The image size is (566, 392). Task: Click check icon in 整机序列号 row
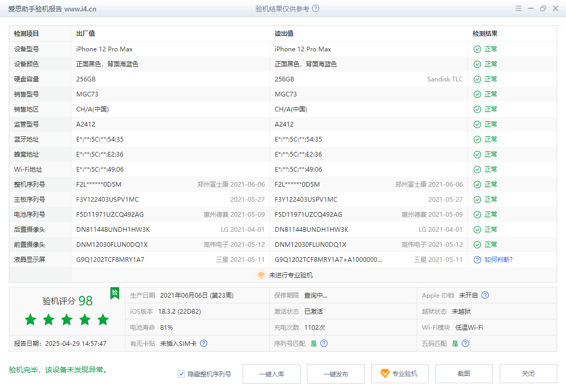(x=477, y=185)
